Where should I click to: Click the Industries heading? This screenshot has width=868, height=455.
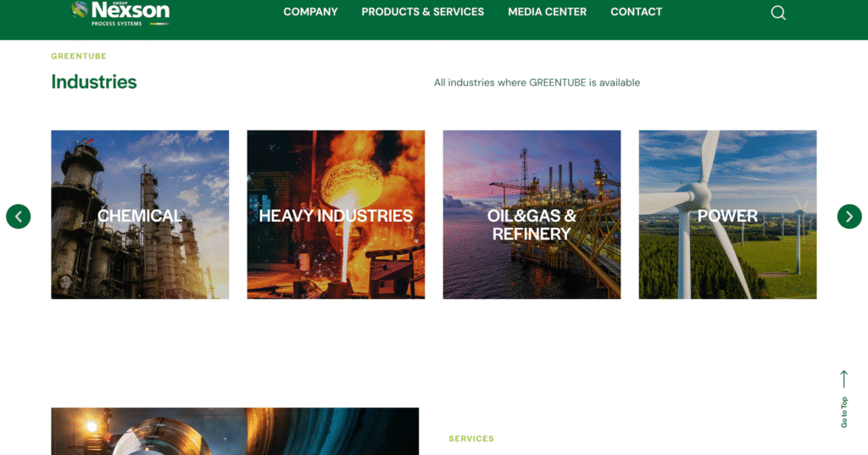pos(94,82)
